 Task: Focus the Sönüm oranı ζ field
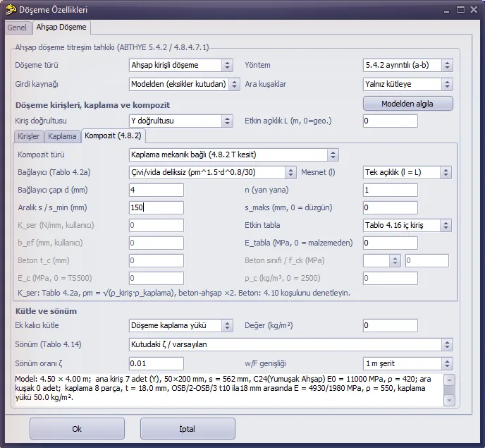click(156, 363)
